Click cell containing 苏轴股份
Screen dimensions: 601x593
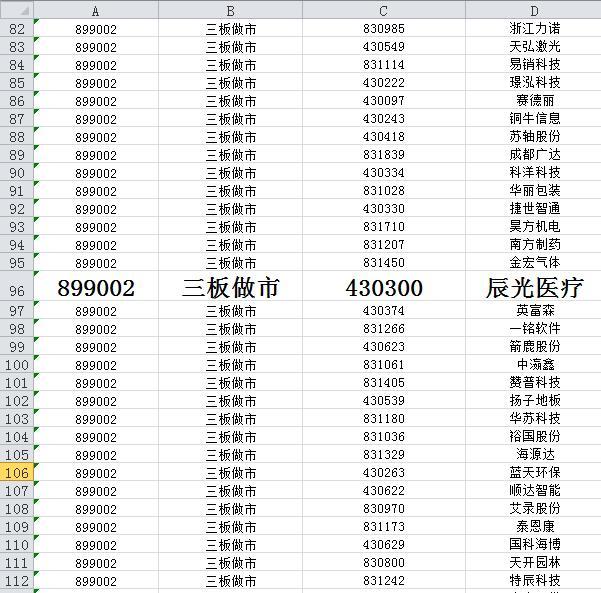[x=534, y=136]
